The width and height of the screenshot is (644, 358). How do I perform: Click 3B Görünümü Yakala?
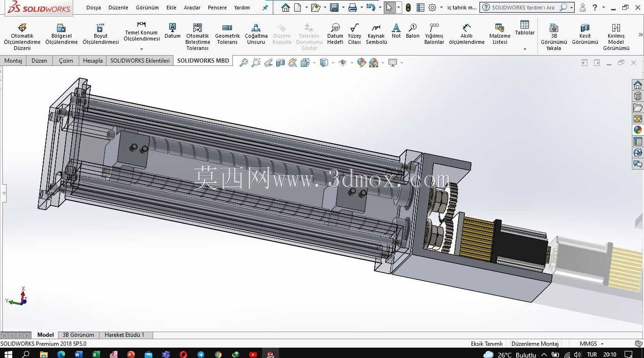[554, 37]
